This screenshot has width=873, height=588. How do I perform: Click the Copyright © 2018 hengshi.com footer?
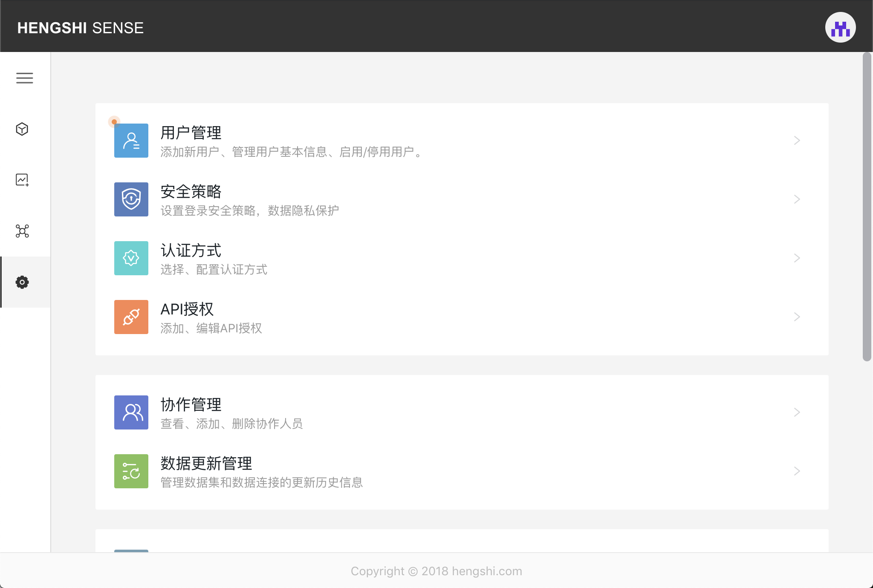point(436,571)
